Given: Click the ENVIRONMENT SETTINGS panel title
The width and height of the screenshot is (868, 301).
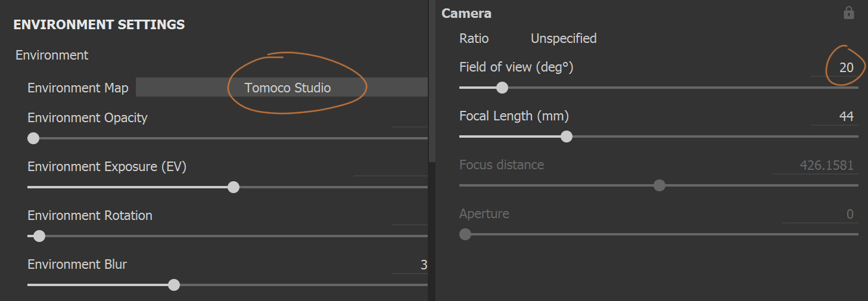Looking at the screenshot, I should pos(99,24).
